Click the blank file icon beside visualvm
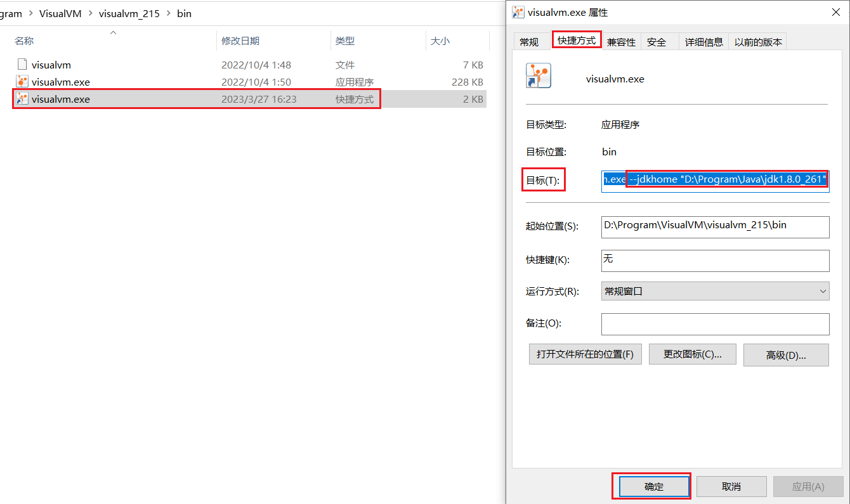The image size is (850, 504). point(22,65)
